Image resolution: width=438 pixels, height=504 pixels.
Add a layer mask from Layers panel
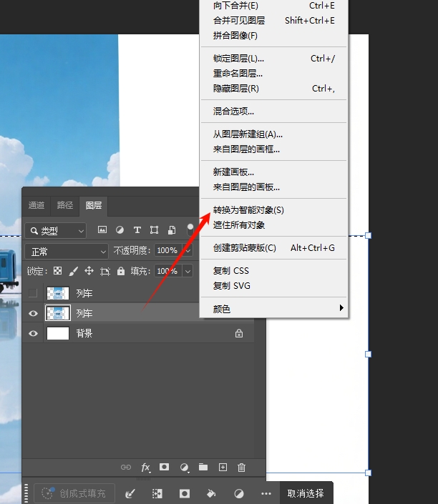click(x=164, y=467)
